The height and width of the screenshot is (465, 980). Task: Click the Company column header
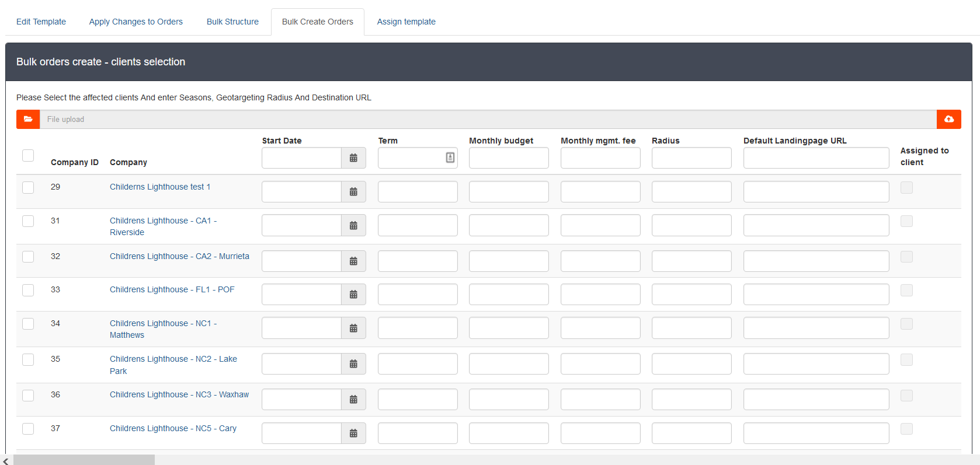(x=128, y=162)
